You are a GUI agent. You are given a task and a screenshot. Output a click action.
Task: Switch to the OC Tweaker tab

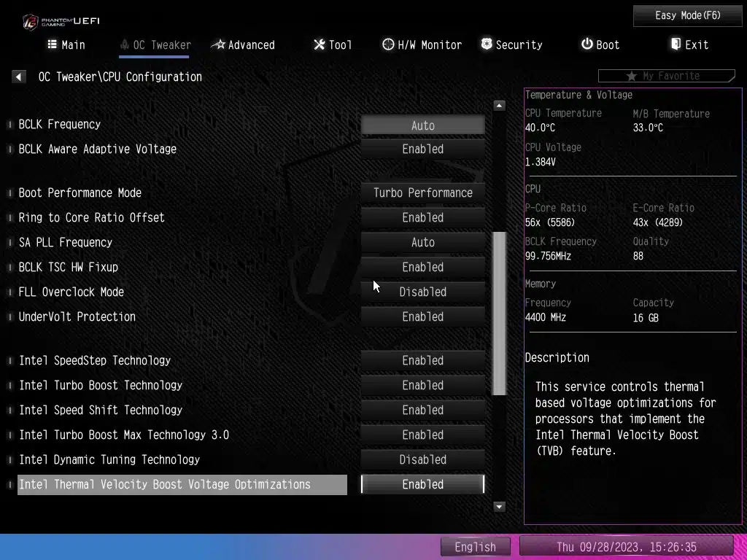tap(155, 44)
